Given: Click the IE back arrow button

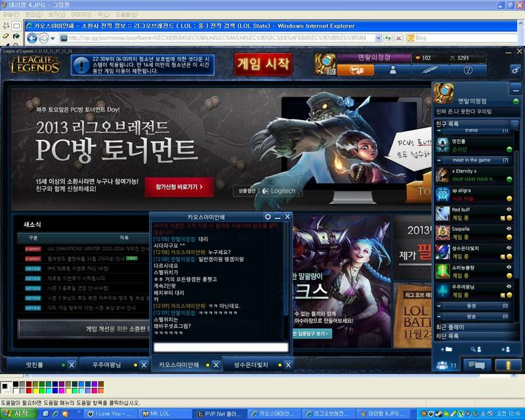Looking at the screenshot, I should pos(32,38).
